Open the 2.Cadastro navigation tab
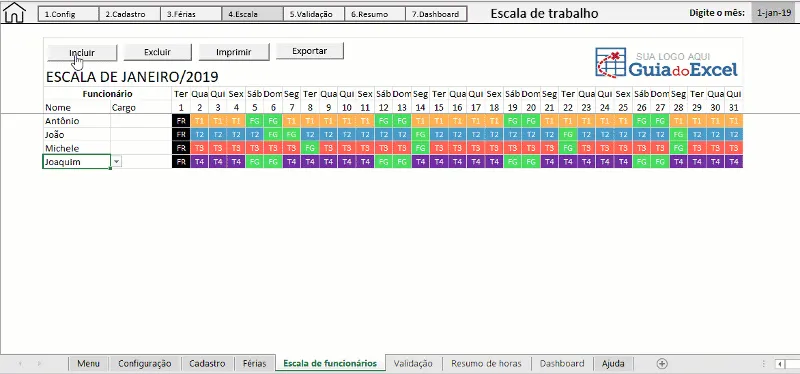This screenshot has height=374, width=800. [130, 14]
